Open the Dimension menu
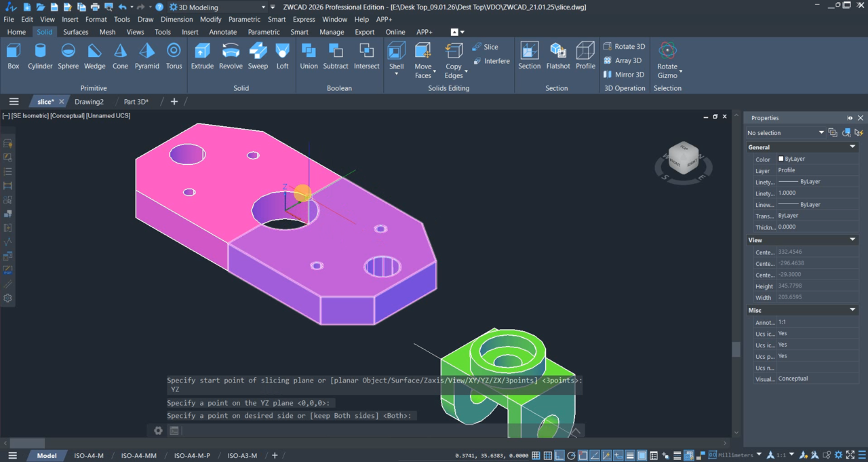The height and width of the screenshot is (462, 868). pos(176,20)
